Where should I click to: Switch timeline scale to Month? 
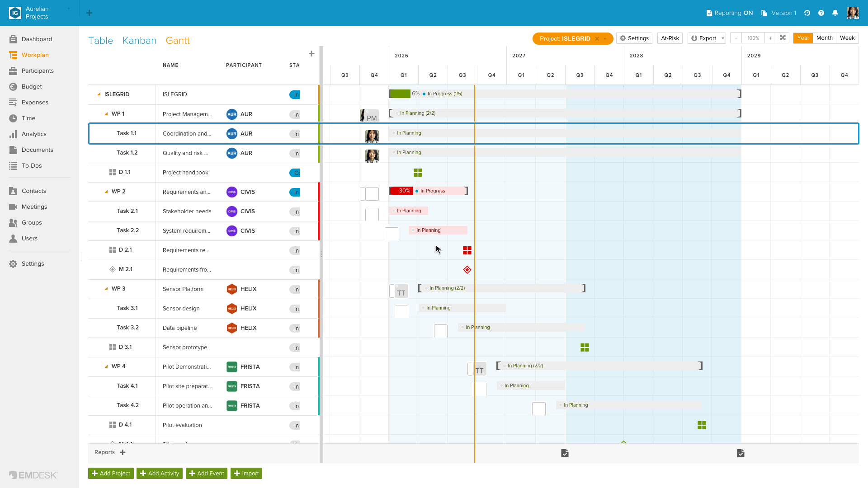coord(824,38)
